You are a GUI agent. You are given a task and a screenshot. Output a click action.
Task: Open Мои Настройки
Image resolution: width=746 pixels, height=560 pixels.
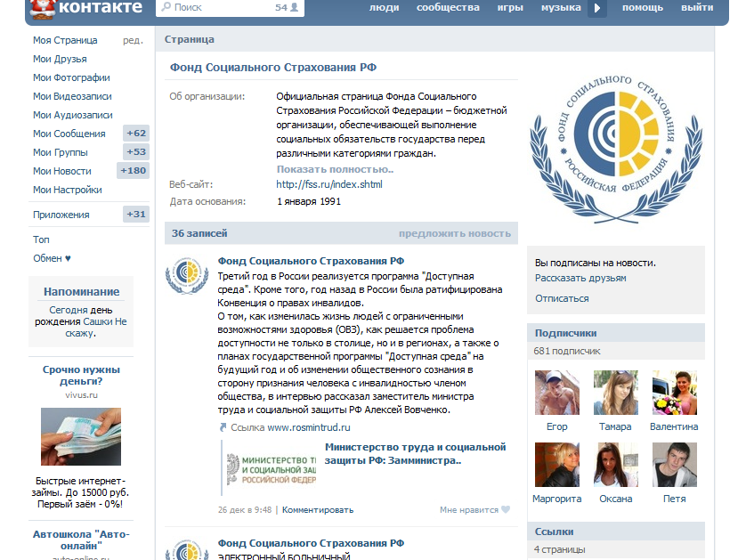tap(67, 190)
